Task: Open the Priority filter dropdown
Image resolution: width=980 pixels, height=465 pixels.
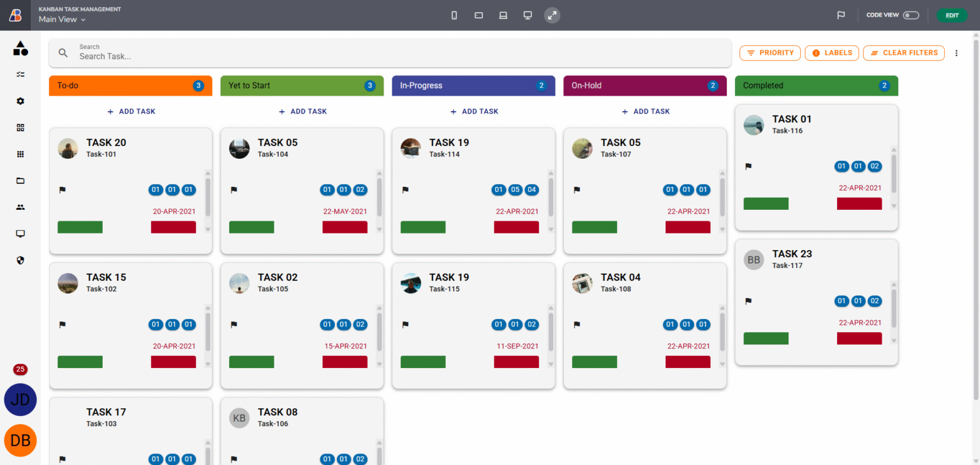Action: coord(770,53)
